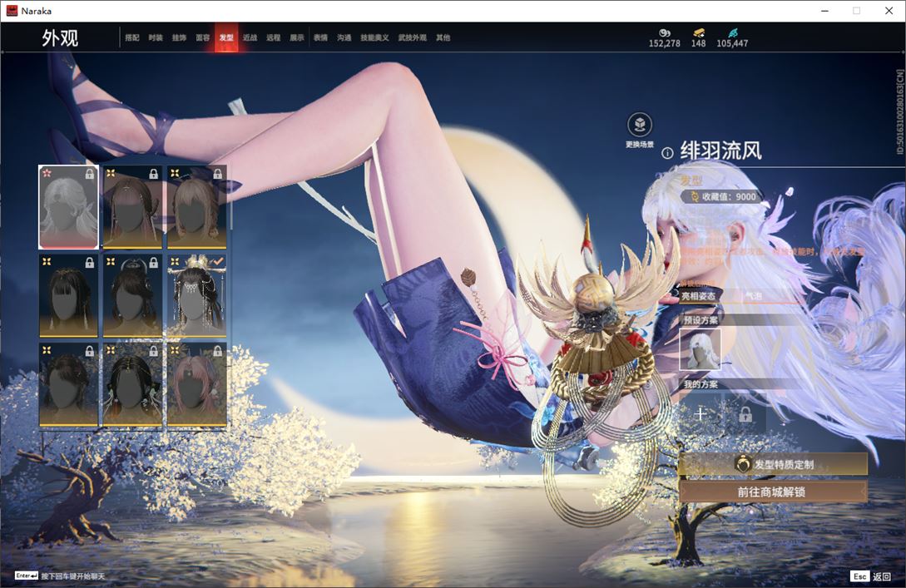Switch to the 武技外观 tab

(x=412, y=37)
